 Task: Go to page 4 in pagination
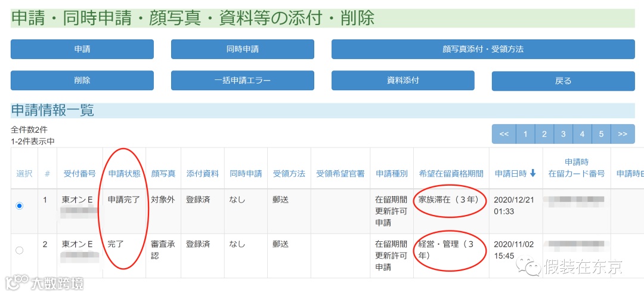[x=583, y=134]
